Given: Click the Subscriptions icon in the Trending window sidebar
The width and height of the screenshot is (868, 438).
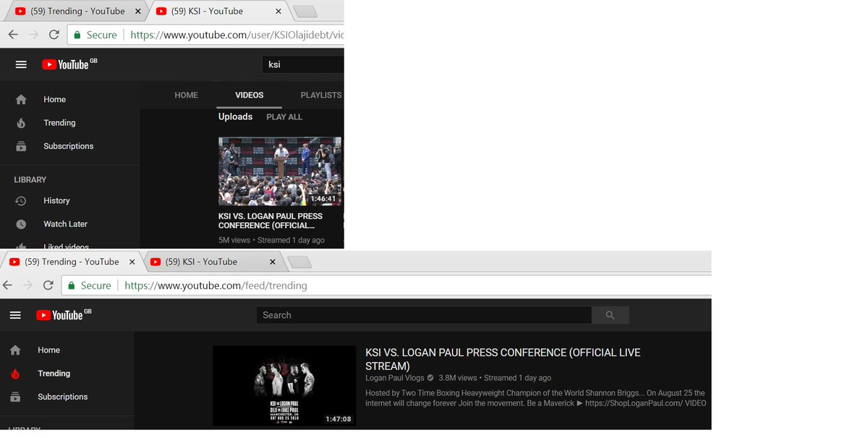Looking at the screenshot, I should 15,397.
